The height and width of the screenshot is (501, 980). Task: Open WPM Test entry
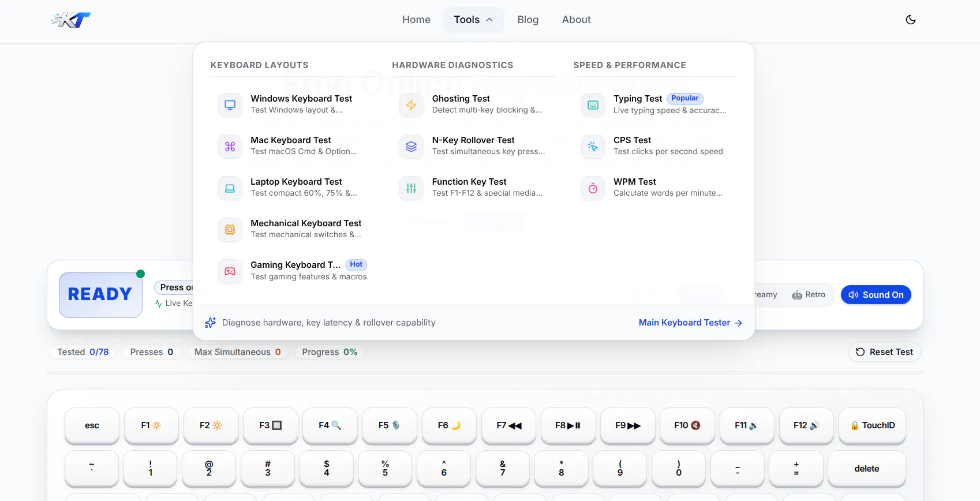coord(655,188)
